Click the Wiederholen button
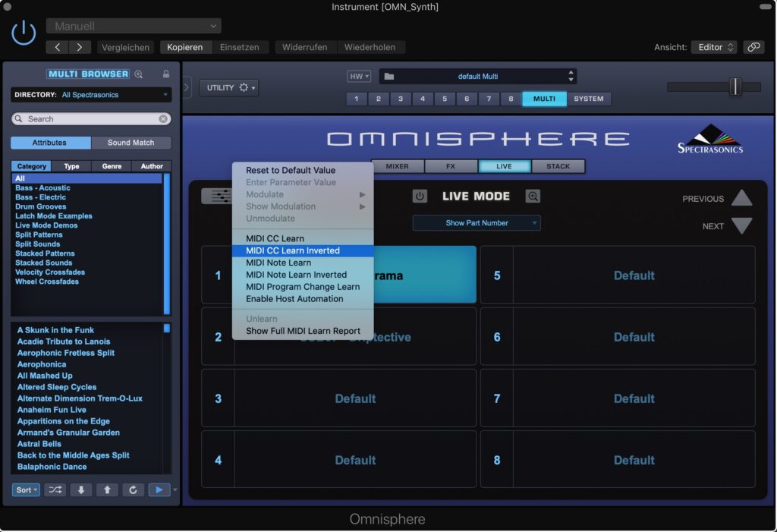This screenshot has width=777, height=532. tap(370, 47)
